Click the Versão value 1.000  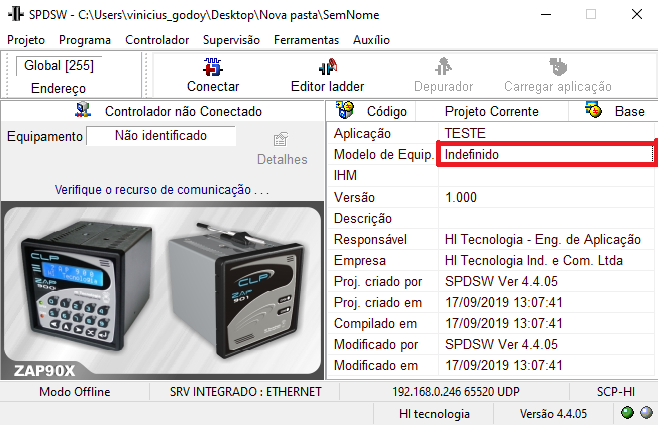[x=546, y=197]
